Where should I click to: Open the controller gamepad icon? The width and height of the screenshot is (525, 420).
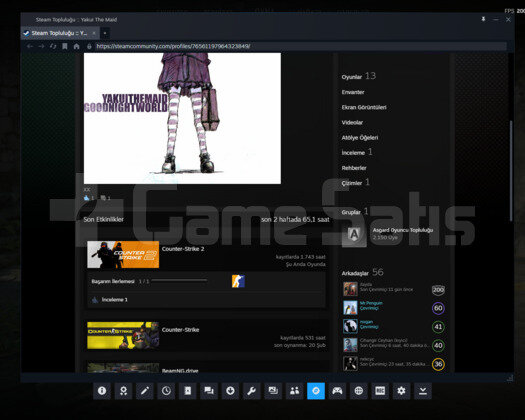[337, 391]
